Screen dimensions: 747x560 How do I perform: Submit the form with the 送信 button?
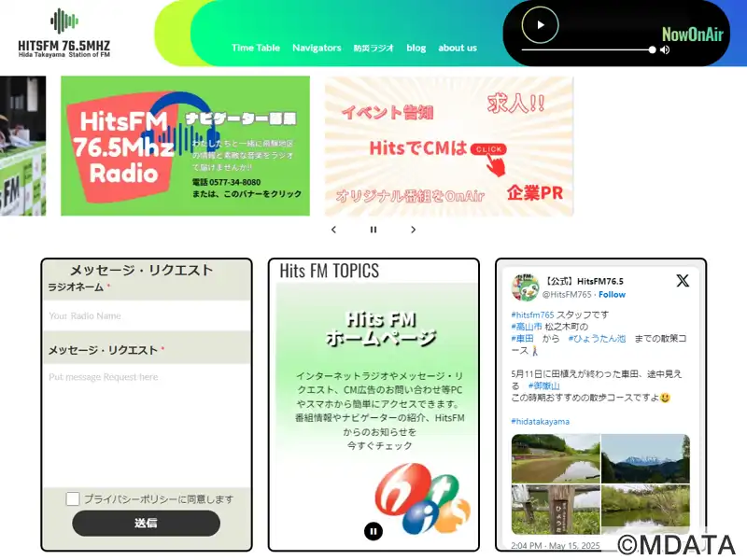coord(147,523)
